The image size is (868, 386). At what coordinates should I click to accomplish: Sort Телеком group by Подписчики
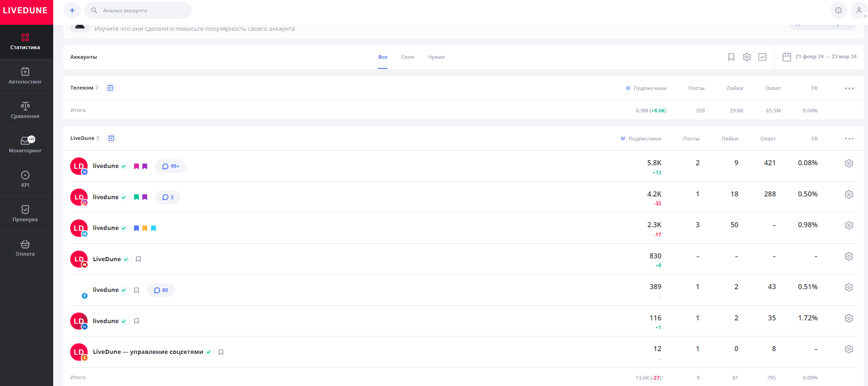pyautogui.click(x=646, y=88)
